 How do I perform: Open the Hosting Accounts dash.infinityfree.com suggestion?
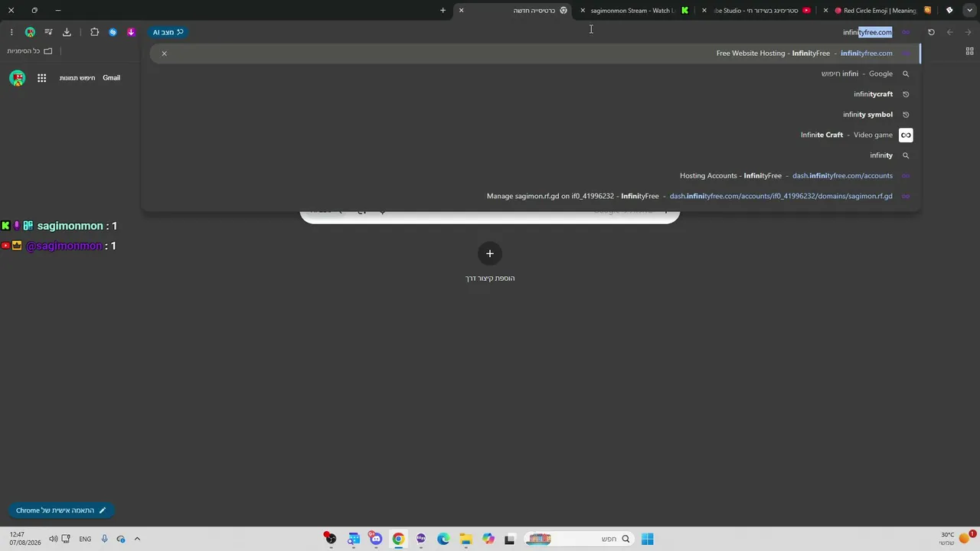pos(534,175)
